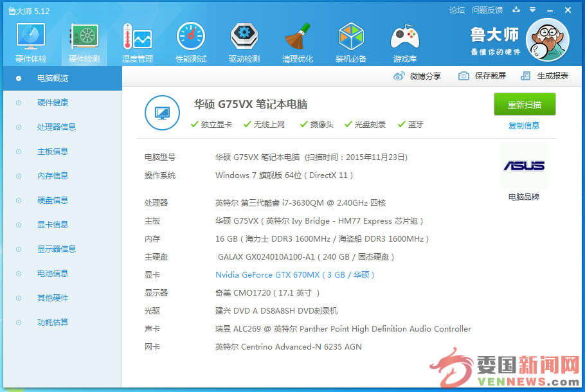Click the camera icon for 保存截屏
585x392 pixels.
[x=464, y=76]
